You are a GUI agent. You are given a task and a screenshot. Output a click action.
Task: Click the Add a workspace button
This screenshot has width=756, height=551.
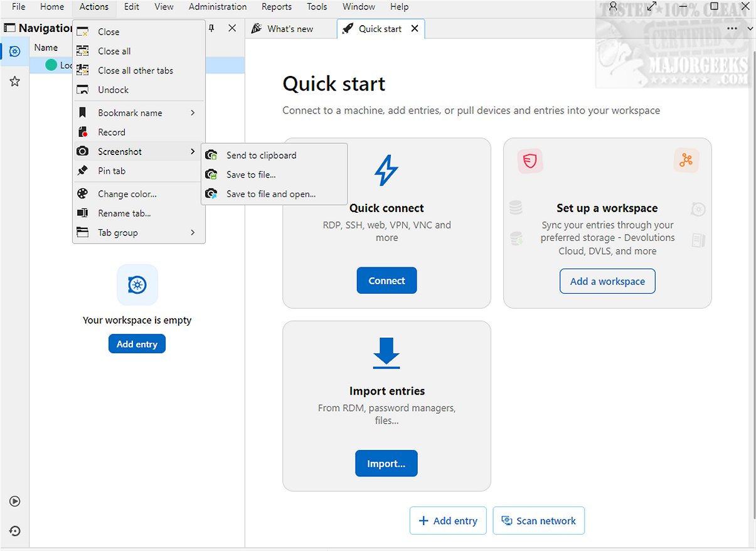pos(607,281)
